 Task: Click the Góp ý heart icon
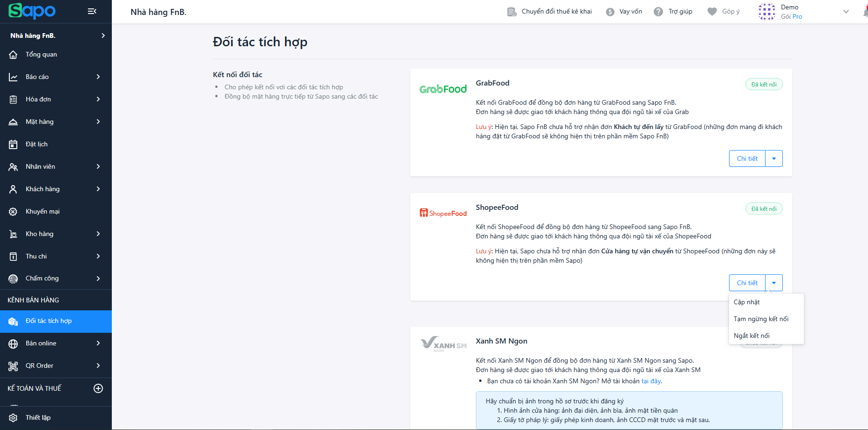[712, 12]
